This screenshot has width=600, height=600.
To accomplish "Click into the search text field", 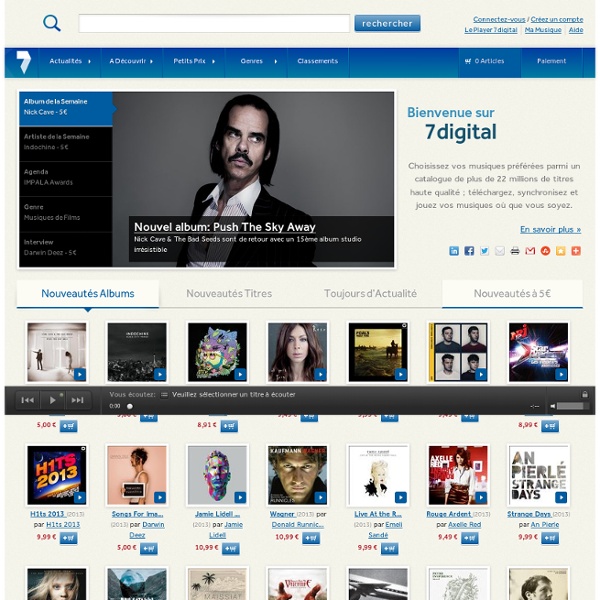I will point(214,23).
